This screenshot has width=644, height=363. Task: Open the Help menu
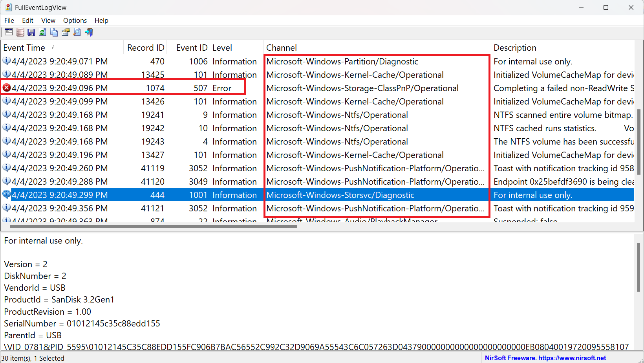101,20
